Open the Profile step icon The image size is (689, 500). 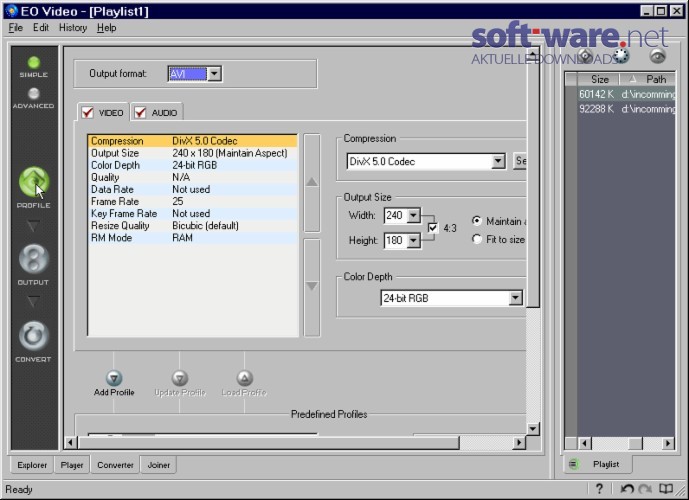click(34, 182)
